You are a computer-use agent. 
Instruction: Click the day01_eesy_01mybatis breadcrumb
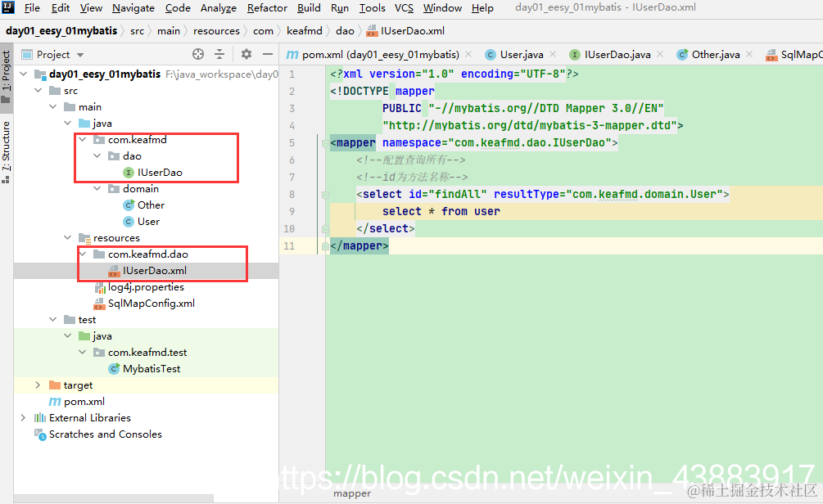(61, 31)
